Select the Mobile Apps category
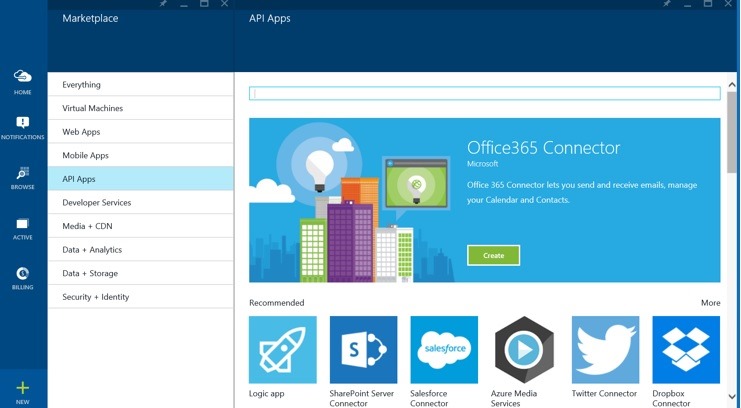This screenshot has width=741, height=408. pos(141,156)
